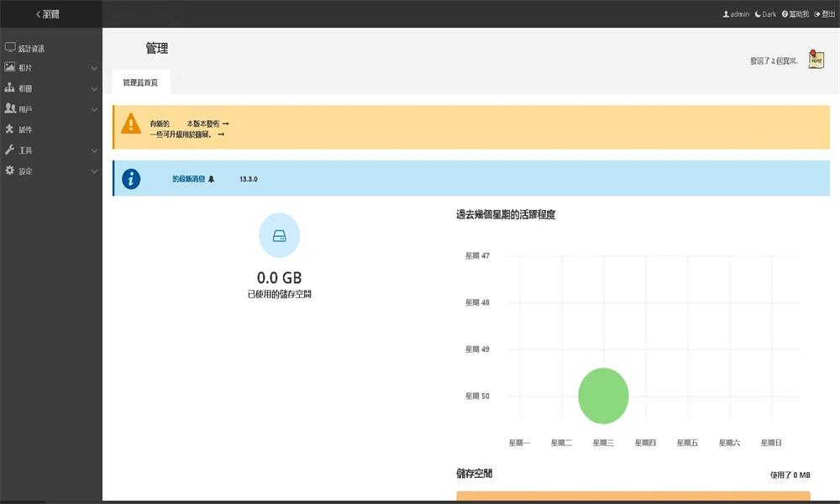The width and height of the screenshot is (840, 504).
Task: Open the pinned sticky note icon
Action: [816, 59]
